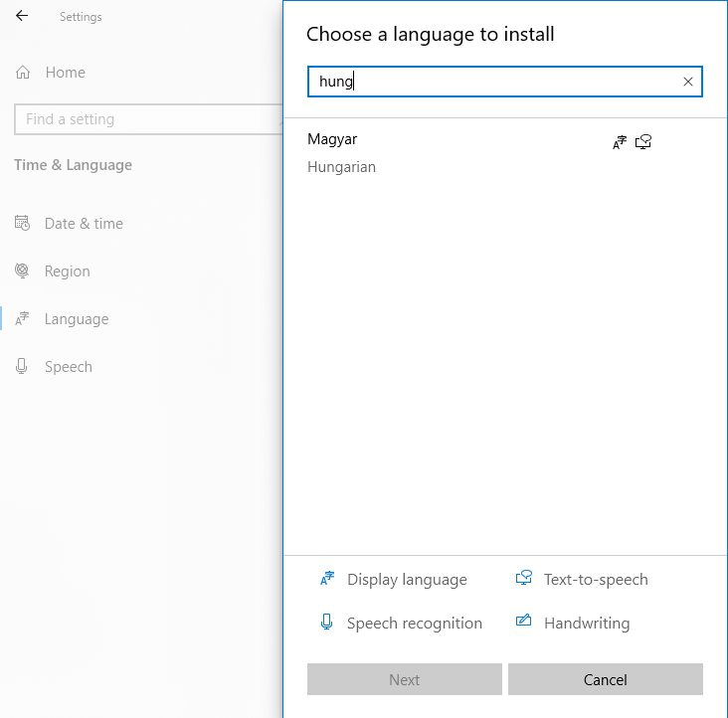Image resolution: width=728 pixels, height=718 pixels.
Task: Open Region settings page
Action: click(67, 271)
